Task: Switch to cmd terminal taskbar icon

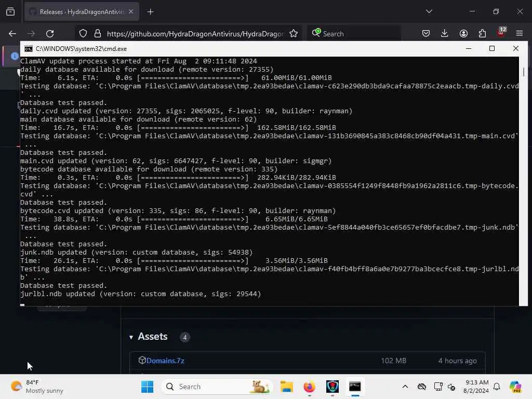Action: [355, 387]
